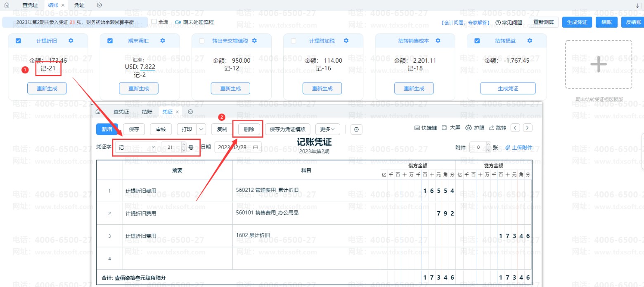Open settings gear for 计提折旧 card
The width and height of the screenshot is (644, 287).
[x=71, y=41]
